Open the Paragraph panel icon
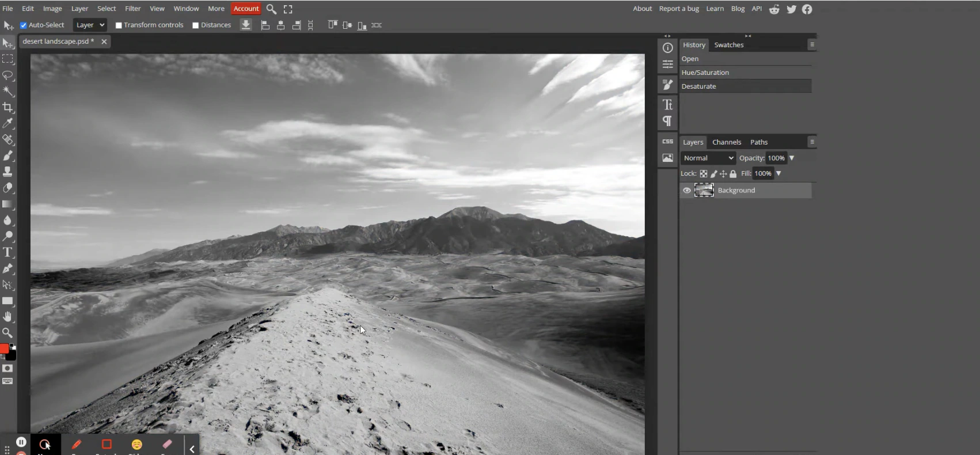The height and width of the screenshot is (455, 980). click(x=667, y=121)
